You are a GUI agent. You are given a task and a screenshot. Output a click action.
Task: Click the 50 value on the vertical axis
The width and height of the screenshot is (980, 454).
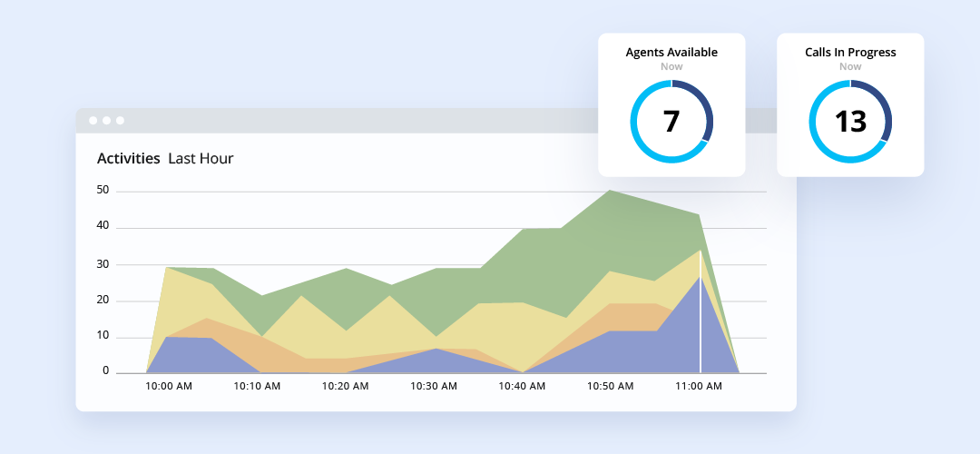click(x=103, y=191)
